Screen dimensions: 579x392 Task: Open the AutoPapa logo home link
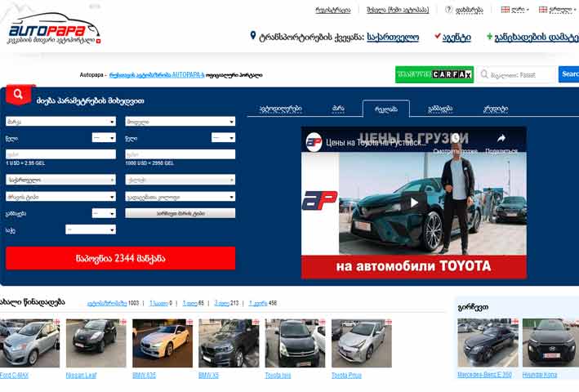point(54,29)
